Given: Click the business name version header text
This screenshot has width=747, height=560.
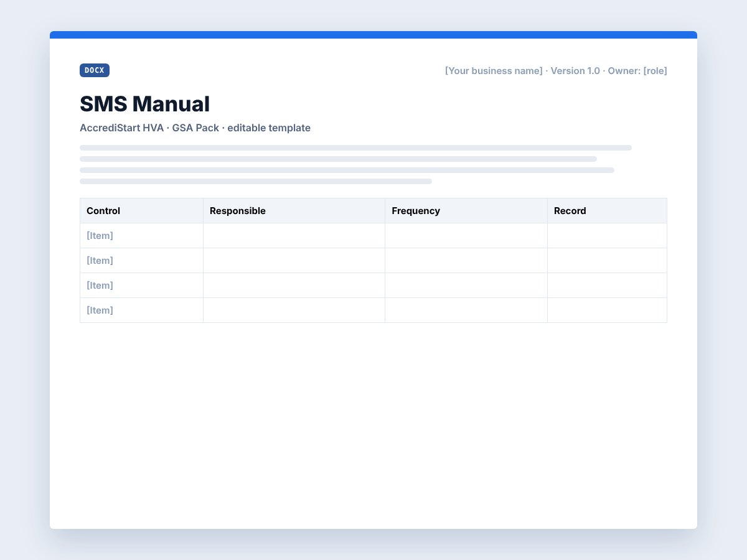Looking at the screenshot, I should (x=556, y=71).
